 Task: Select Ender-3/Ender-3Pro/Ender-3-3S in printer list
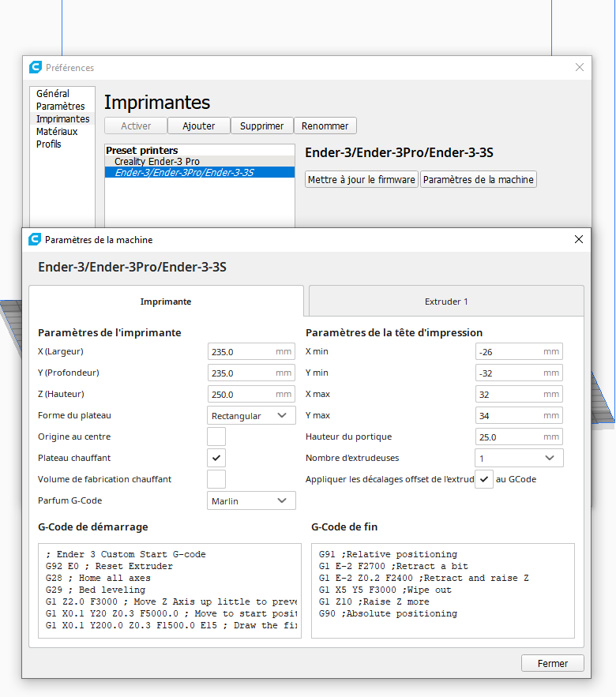click(200, 172)
